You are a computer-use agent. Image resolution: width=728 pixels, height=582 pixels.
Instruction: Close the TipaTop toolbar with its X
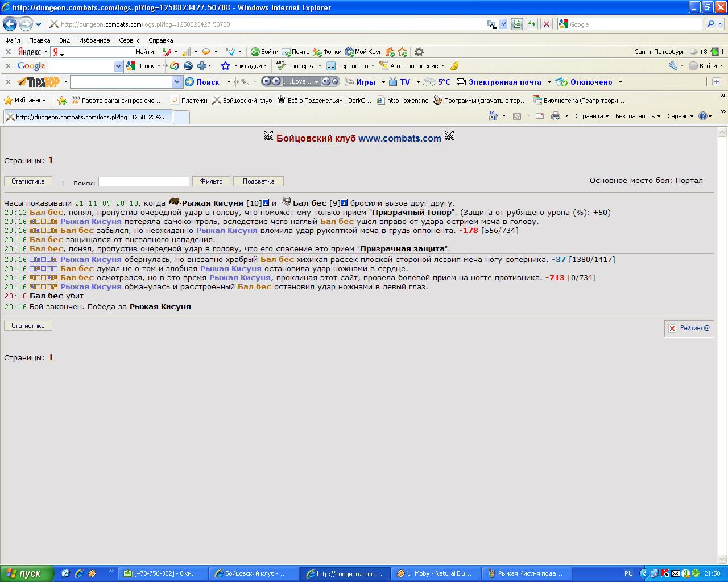[x=8, y=82]
